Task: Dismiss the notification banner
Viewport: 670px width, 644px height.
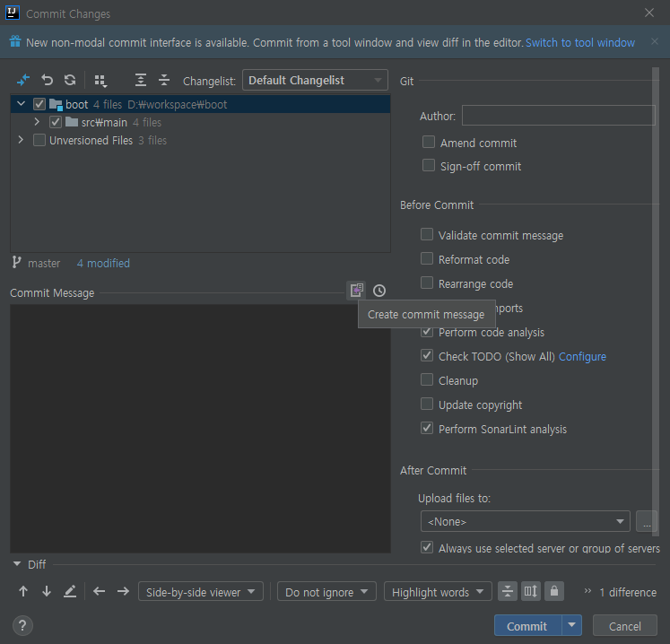Action: coord(654,41)
